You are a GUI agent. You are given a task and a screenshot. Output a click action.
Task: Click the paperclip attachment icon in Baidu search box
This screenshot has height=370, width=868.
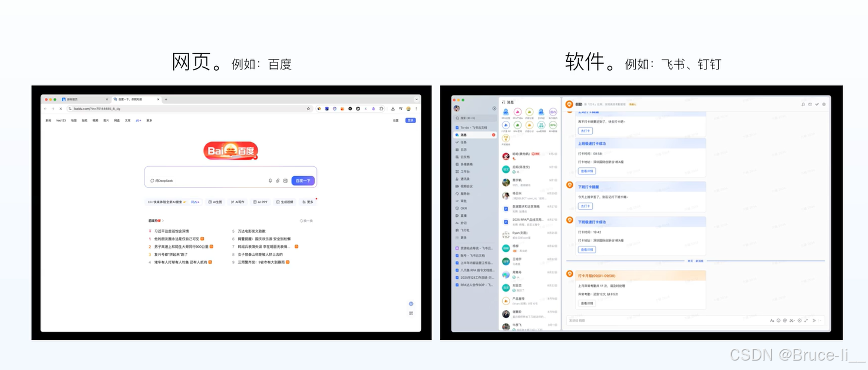tap(278, 180)
